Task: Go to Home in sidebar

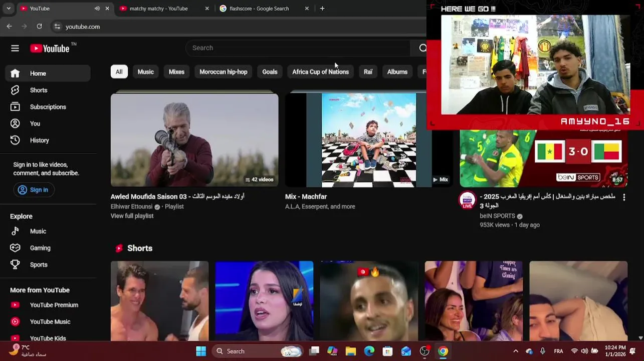Action: click(48, 73)
